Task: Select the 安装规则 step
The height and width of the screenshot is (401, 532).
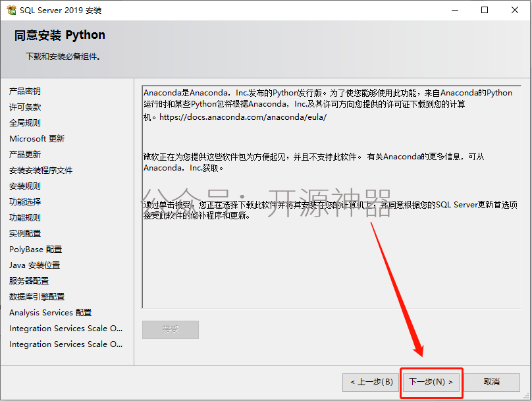Action: [25, 186]
